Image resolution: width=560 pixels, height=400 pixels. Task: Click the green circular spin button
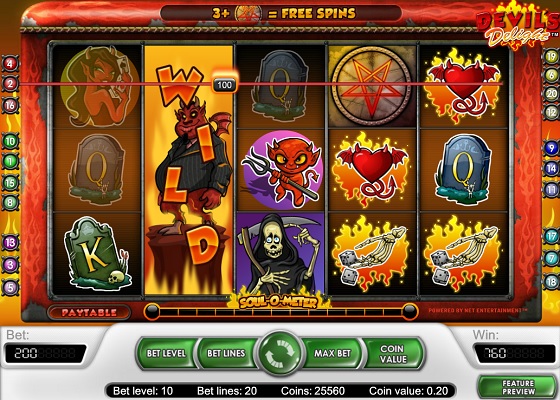coord(280,353)
